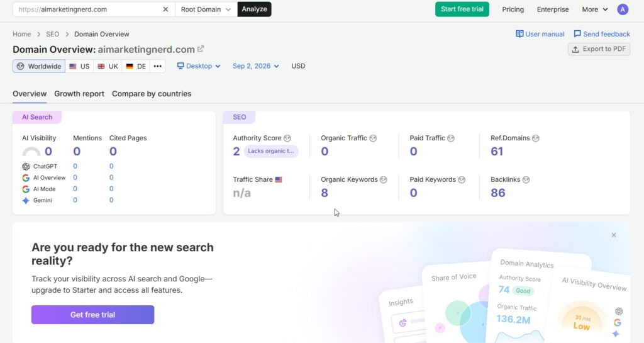This screenshot has height=343, width=644.
Task: Click the Authority Score globe icon
Action: pos(287,138)
